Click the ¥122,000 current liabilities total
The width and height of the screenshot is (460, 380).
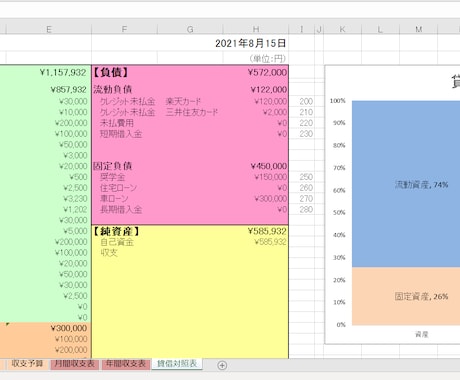(x=269, y=89)
